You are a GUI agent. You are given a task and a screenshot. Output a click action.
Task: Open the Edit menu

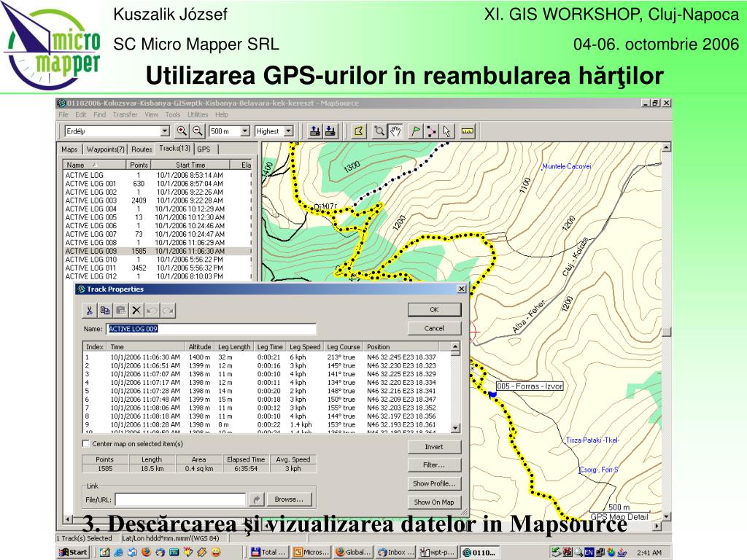(81, 114)
